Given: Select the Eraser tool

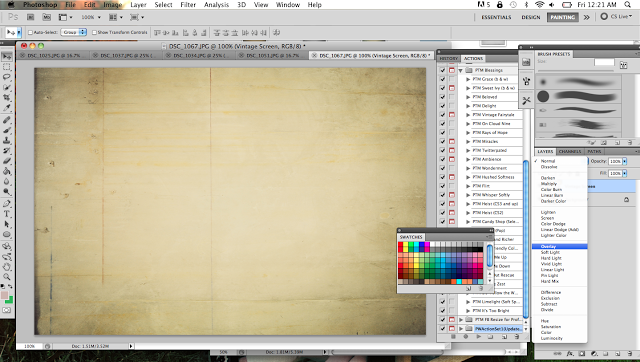Looking at the screenshot, I should point(7,161).
